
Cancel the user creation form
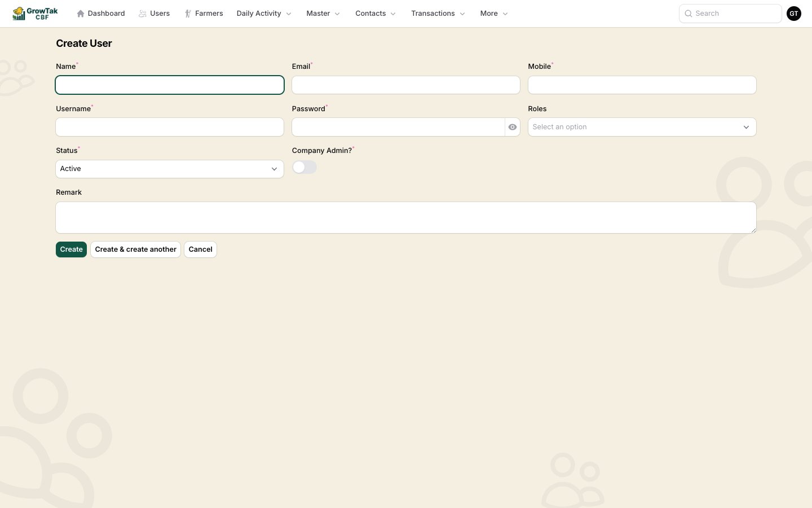pyautogui.click(x=201, y=249)
